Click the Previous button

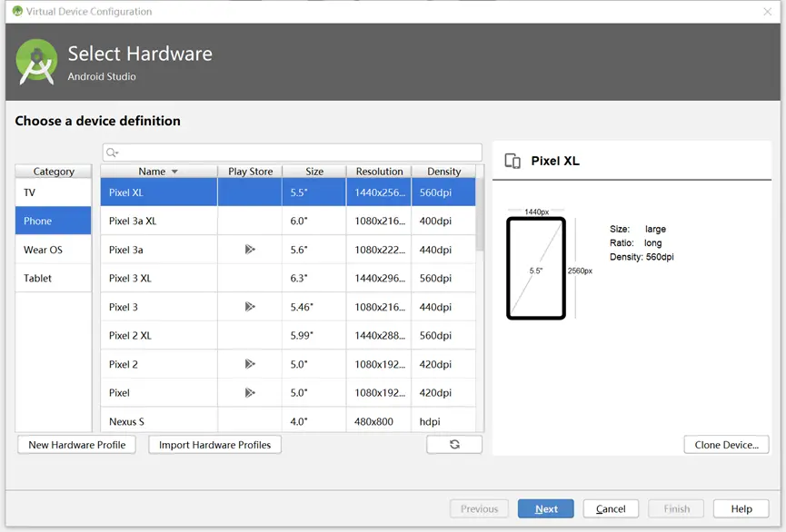click(x=479, y=509)
